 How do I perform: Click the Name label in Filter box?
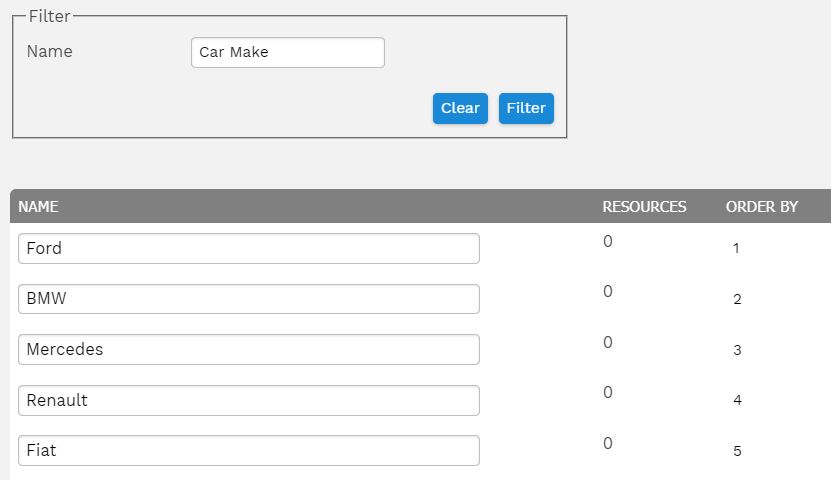[x=49, y=51]
